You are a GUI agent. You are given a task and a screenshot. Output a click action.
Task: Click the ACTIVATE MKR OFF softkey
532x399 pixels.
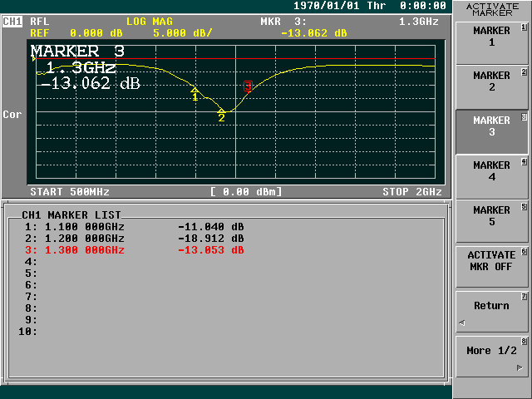click(491, 267)
